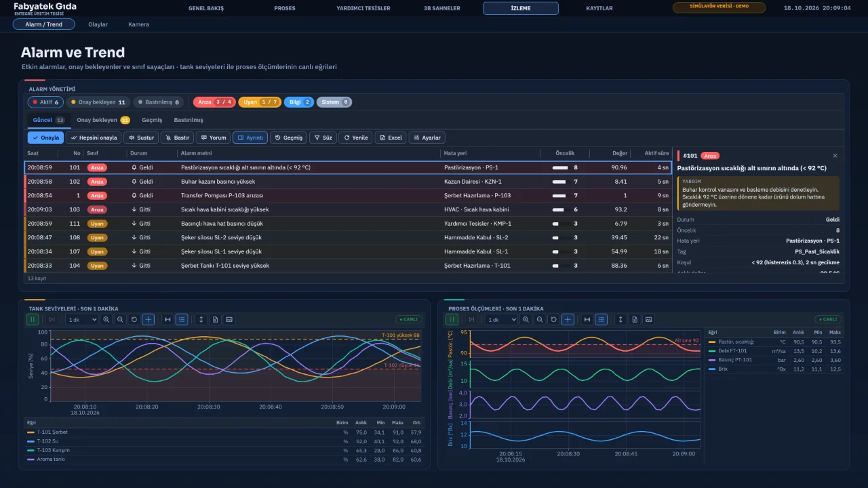Autoscale vertical axis in Proses Ölçümleri chart
Viewport: 868px width, 488px height.
(x=620, y=319)
